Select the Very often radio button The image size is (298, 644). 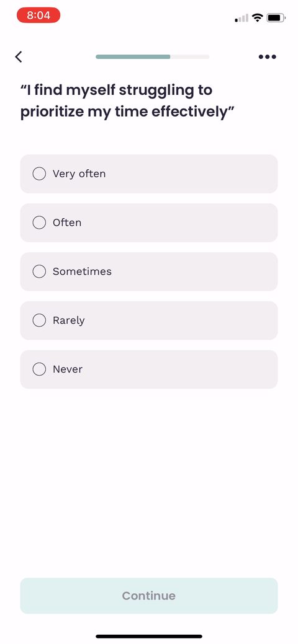click(x=39, y=174)
